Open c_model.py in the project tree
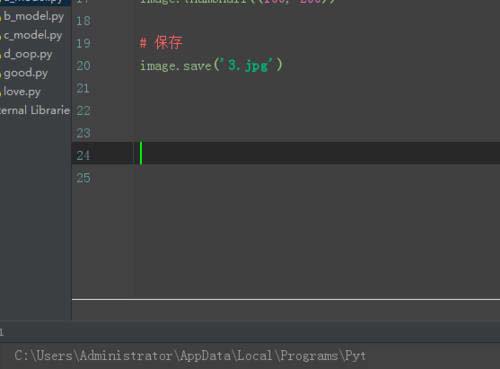 (33, 35)
